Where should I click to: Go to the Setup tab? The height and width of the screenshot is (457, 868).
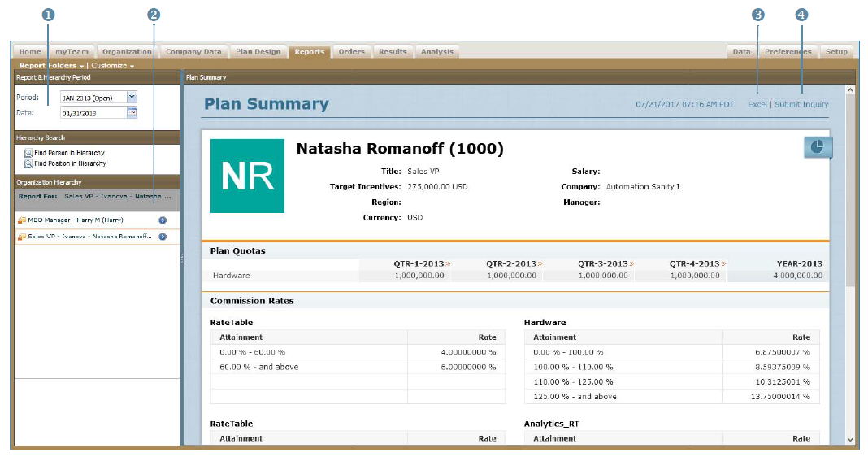[x=836, y=51]
